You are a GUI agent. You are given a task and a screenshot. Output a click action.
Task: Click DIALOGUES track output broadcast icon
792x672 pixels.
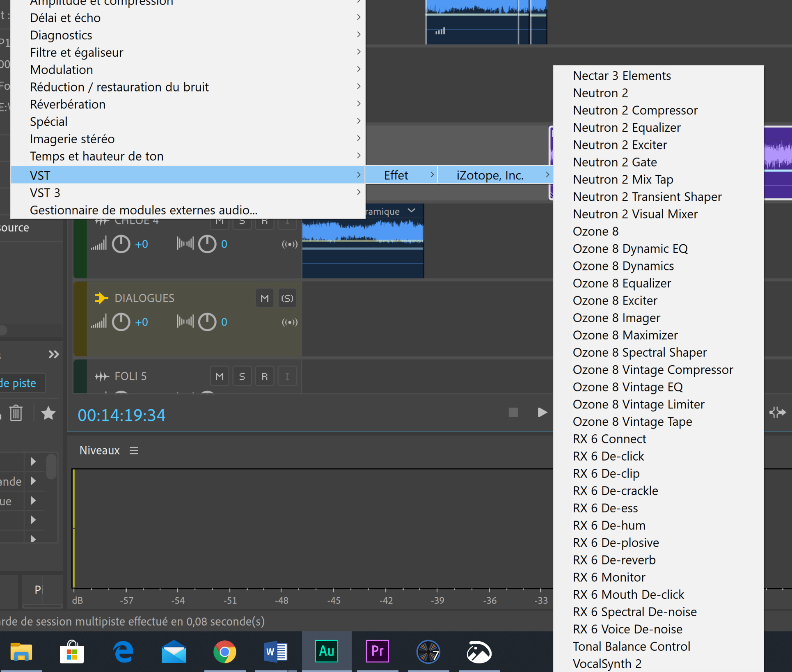(289, 322)
